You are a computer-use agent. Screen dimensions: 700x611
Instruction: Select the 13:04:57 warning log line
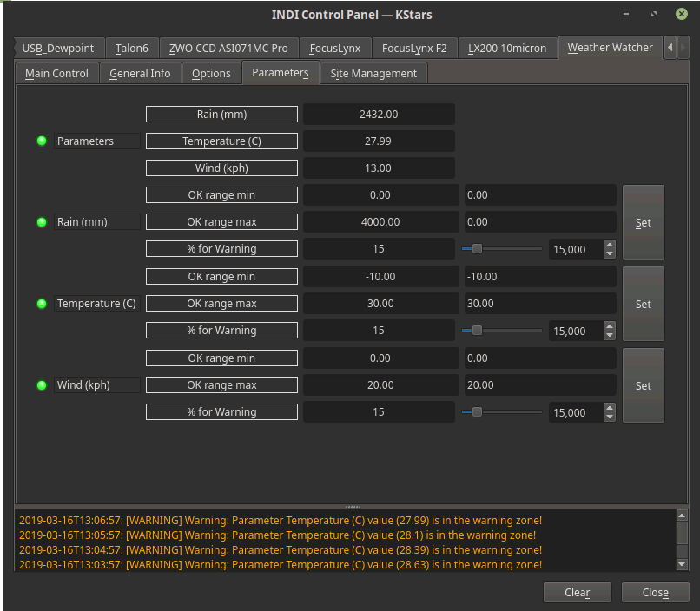(x=281, y=550)
